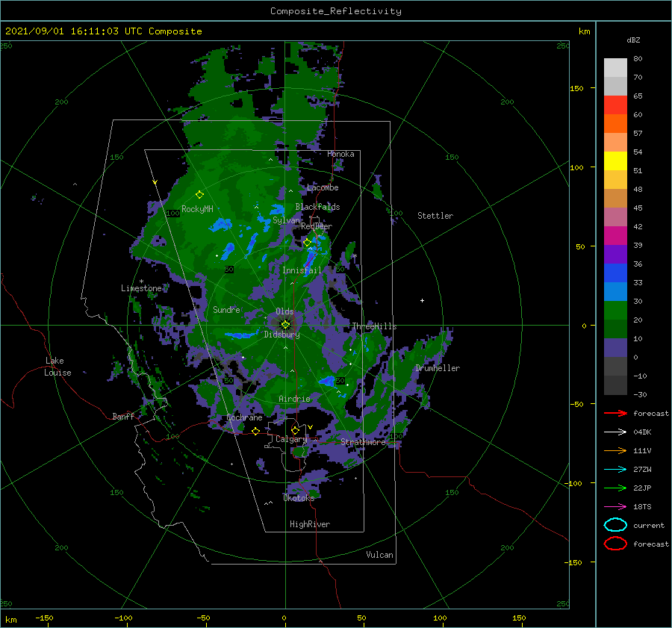Image resolution: width=672 pixels, height=628 pixels.
Task: Click the 80 value on dBZ scale
Action: click(638, 59)
